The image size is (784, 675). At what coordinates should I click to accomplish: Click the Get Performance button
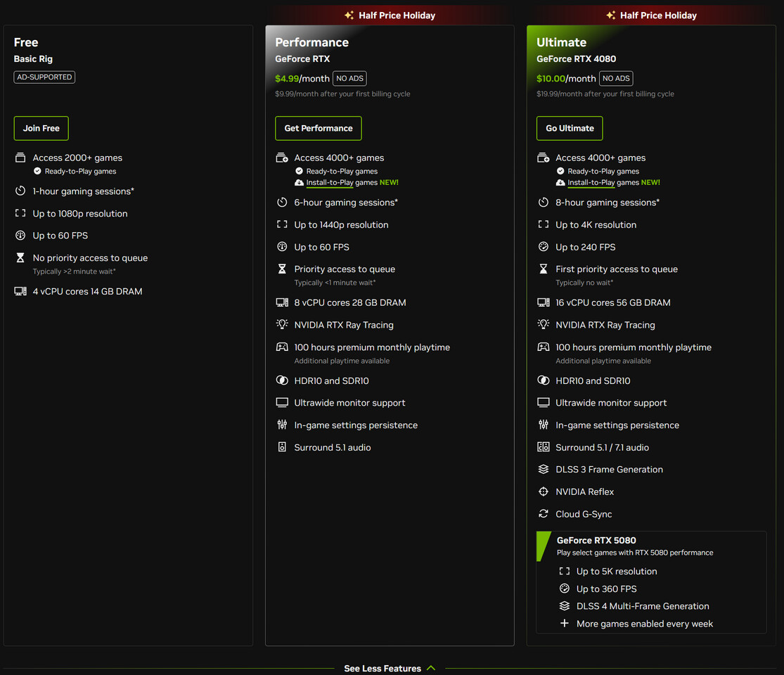318,128
